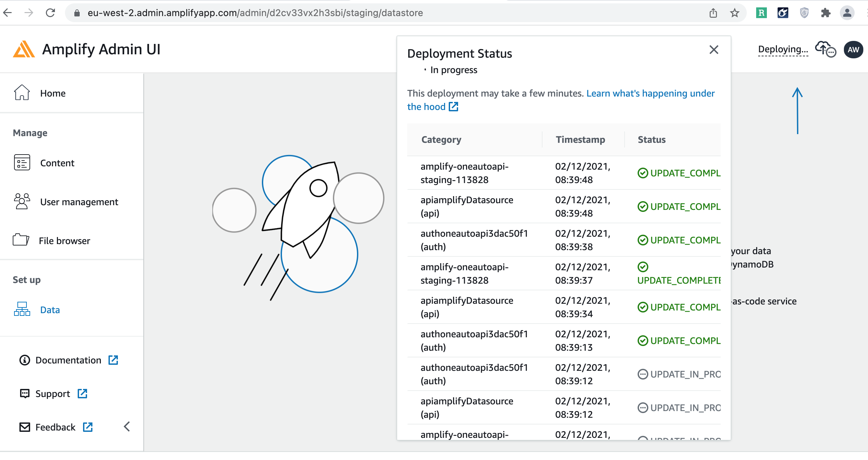868x460 pixels.
Task: Click the Category column header
Action: tap(441, 139)
